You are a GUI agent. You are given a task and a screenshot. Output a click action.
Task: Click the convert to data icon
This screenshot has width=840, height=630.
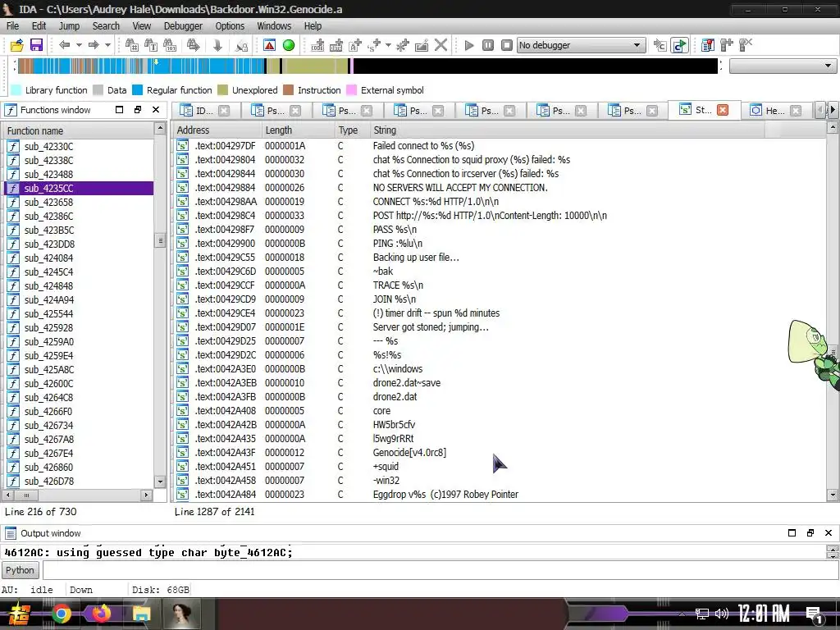(336, 45)
